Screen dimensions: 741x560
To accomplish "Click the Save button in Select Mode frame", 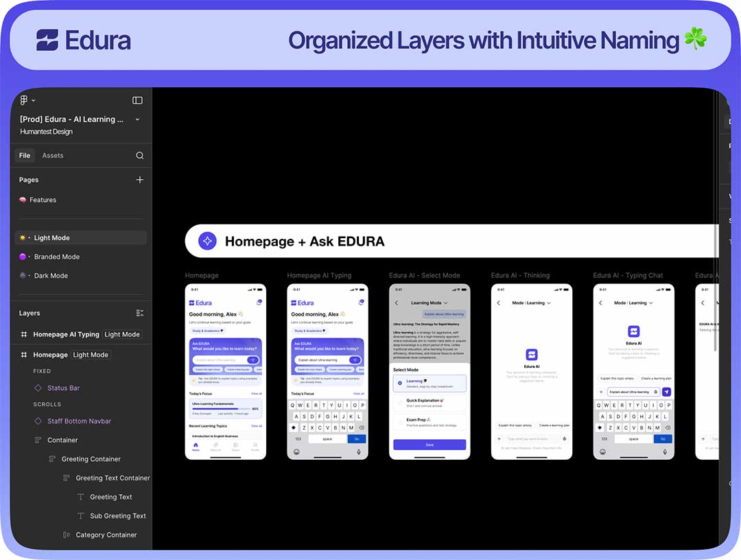I will coord(430,445).
